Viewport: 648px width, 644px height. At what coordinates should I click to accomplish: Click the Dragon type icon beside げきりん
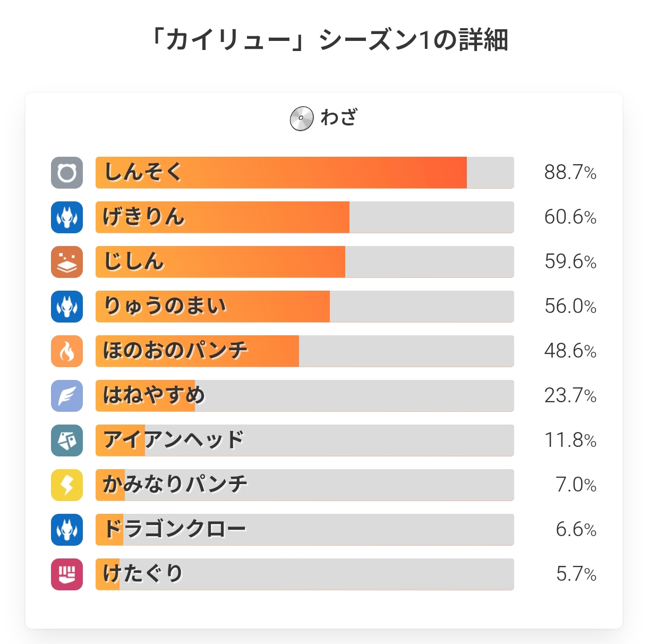coord(67,217)
